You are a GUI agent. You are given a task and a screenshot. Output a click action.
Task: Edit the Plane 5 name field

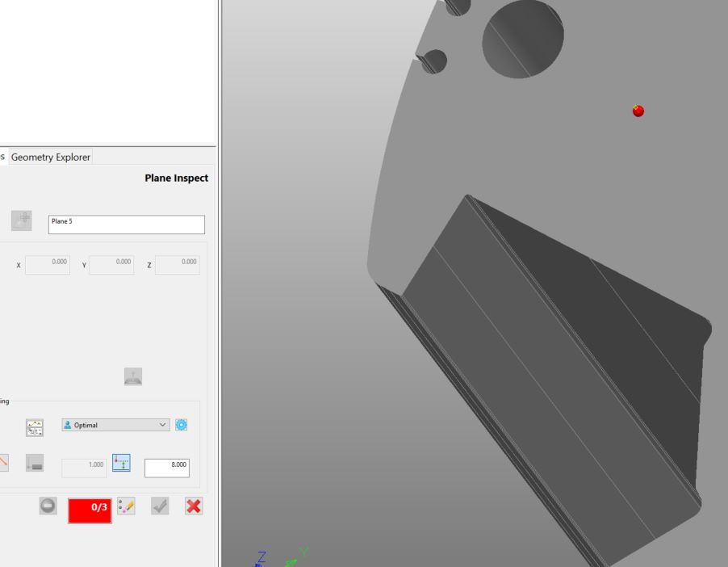[x=126, y=225]
